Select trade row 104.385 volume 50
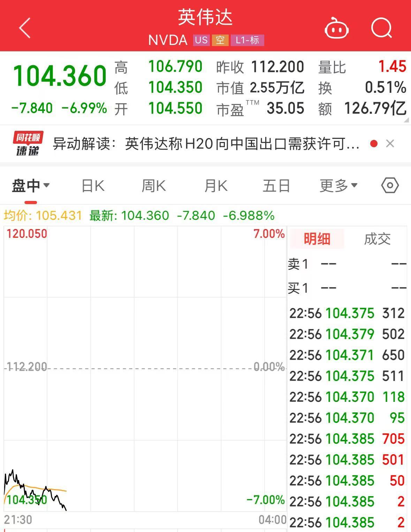 pyautogui.click(x=347, y=480)
